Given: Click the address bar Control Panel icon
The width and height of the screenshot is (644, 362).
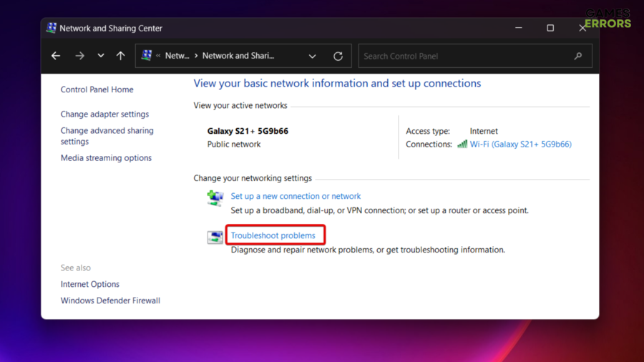Looking at the screenshot, I should tap(147, 56).
